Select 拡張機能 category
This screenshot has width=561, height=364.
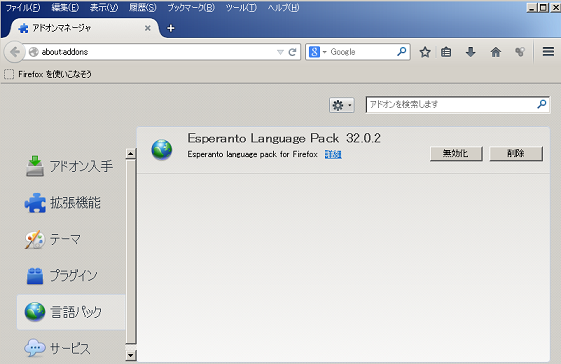click(x=72, y=203)
